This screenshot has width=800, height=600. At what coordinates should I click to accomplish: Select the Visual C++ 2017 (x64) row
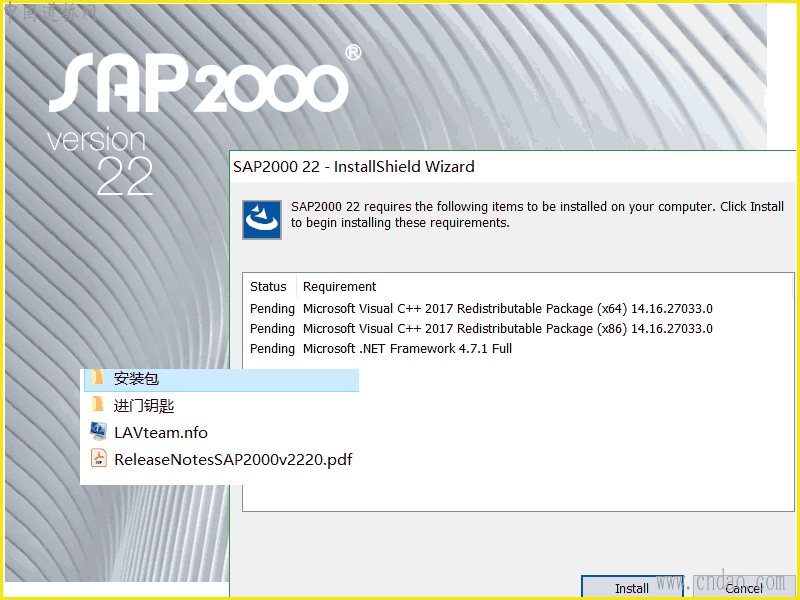click(481, 309)
